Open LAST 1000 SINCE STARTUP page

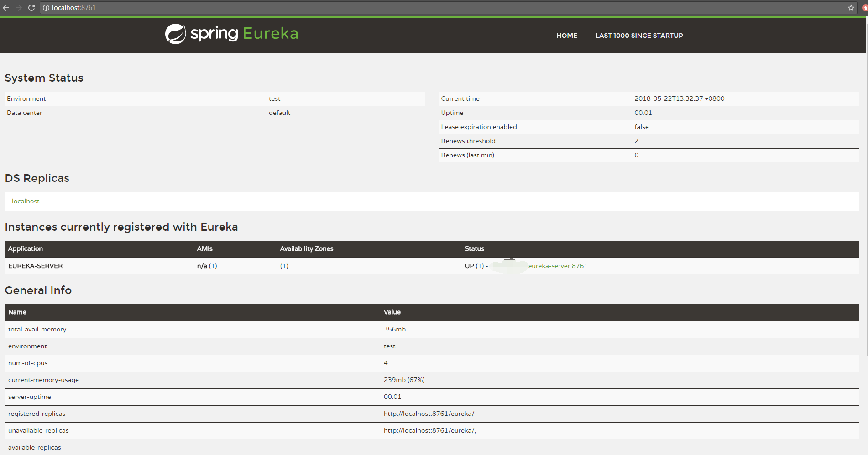[639, 36]
